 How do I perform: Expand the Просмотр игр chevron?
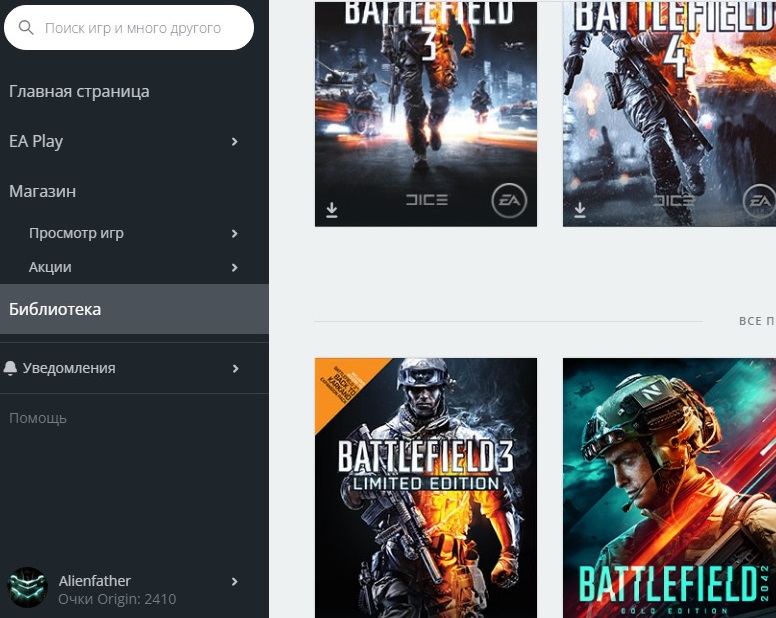[x=235, y=234]
